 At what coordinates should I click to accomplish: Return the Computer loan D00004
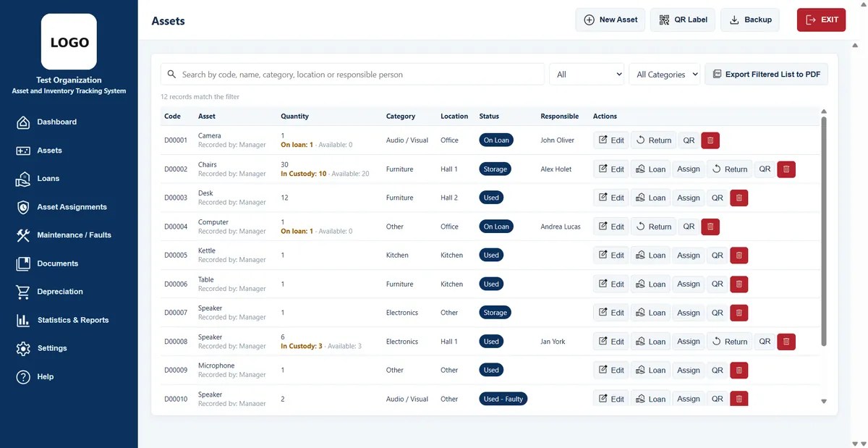(x=654, y=227)
